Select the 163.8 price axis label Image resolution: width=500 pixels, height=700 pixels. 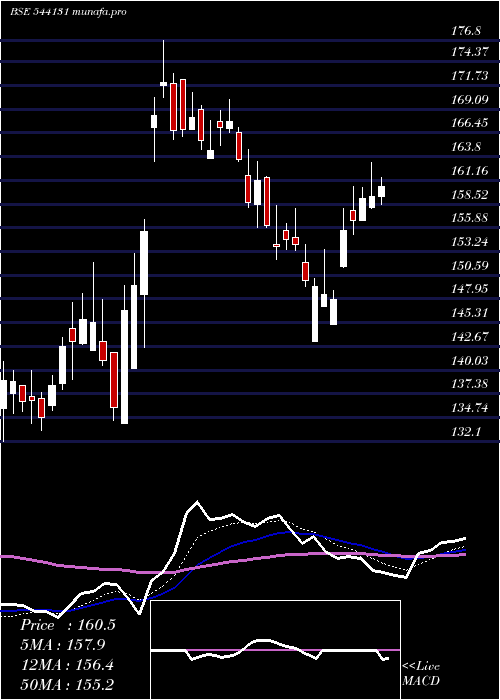[x=466, y=147]
